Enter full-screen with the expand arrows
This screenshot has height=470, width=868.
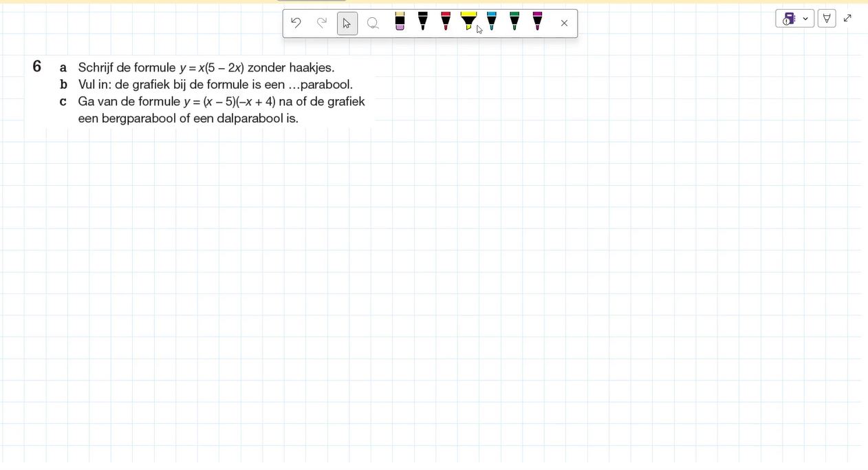point(847,19)
